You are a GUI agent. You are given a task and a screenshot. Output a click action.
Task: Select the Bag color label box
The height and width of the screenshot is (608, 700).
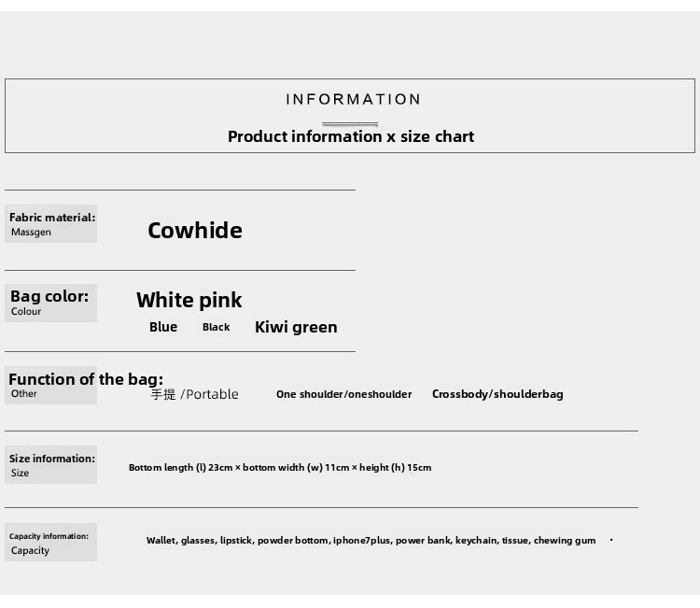(x=51, y=303)
